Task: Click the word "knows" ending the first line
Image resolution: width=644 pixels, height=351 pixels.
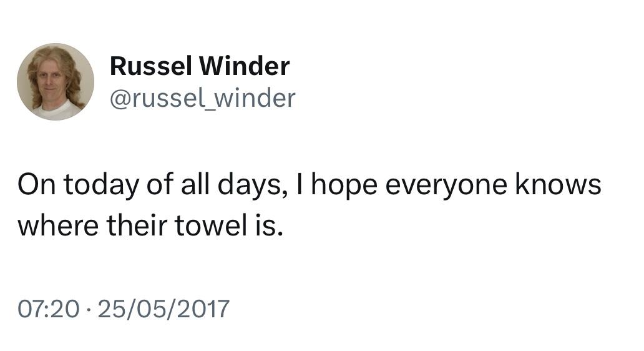Action: pyautogui.click(x=558, y=184)
